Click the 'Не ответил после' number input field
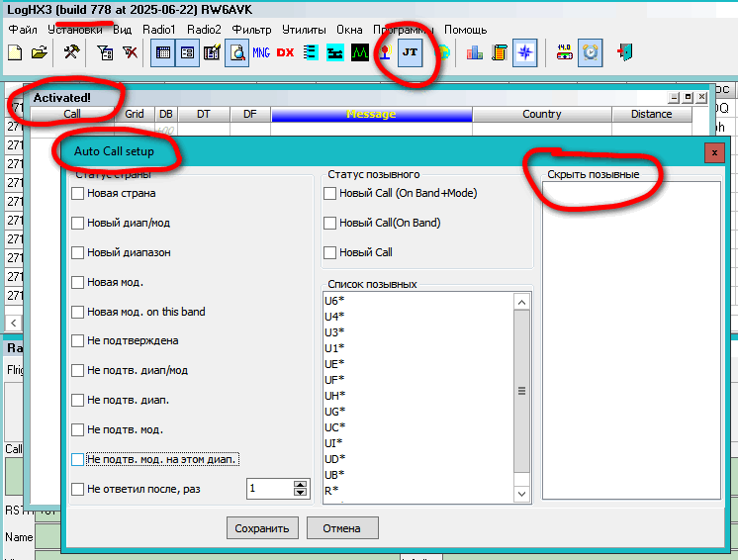 [x=268, y=489]
